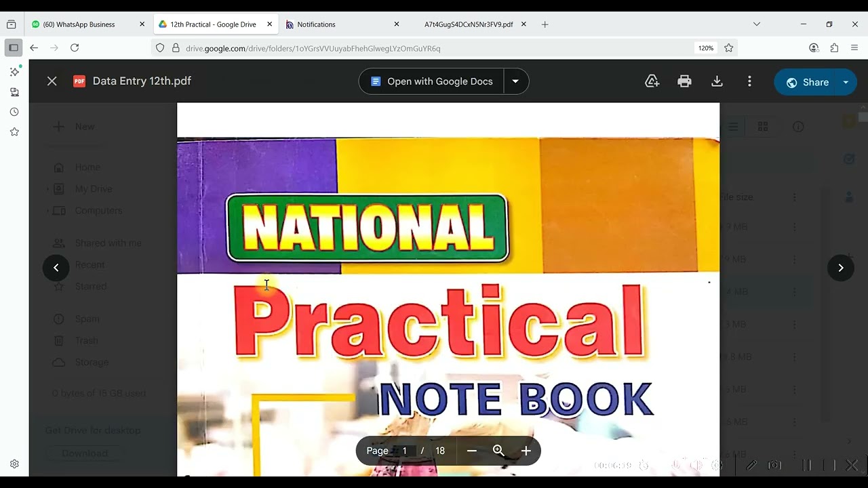Click the Share button
Image resolution: width=868 pixels, height=488 pixels.
807,82
